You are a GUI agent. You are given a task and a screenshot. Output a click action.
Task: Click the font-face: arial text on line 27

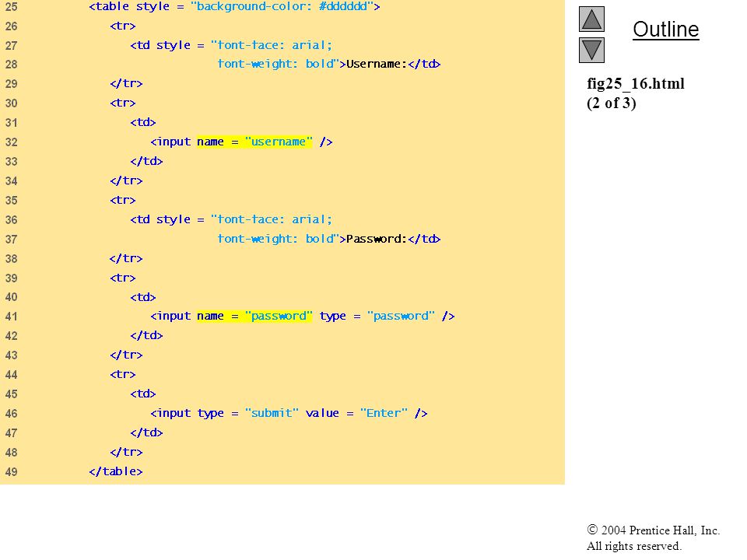pos(271,45)
